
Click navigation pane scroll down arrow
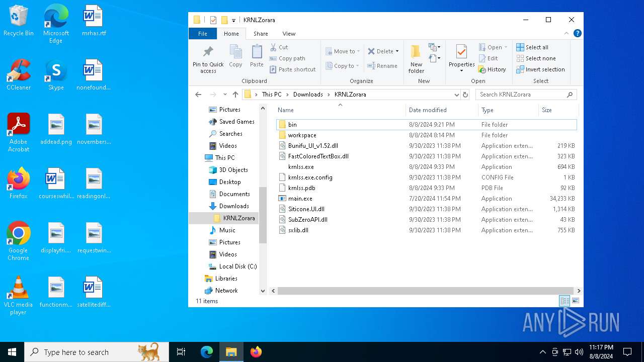point(263,291)
